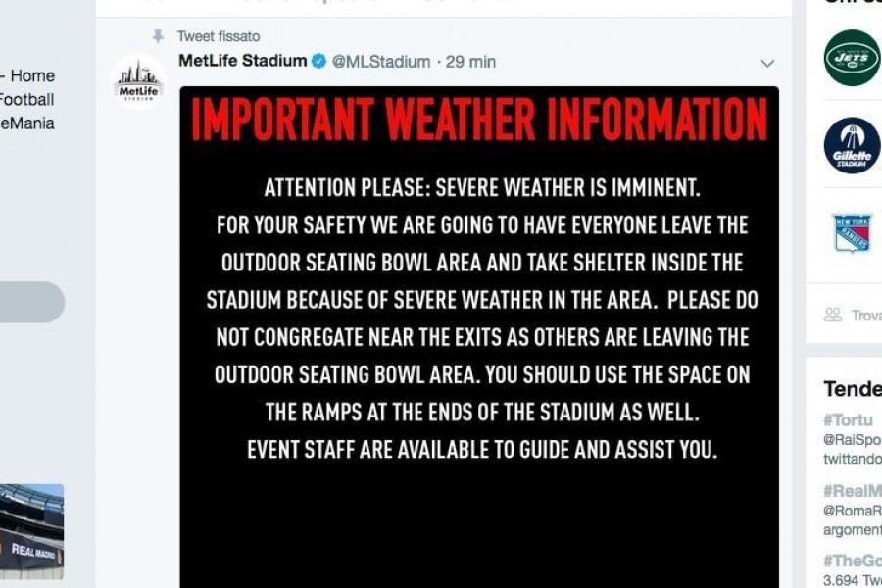
Task: Open the New York Jets suggested account
Action: pos(852,58)
